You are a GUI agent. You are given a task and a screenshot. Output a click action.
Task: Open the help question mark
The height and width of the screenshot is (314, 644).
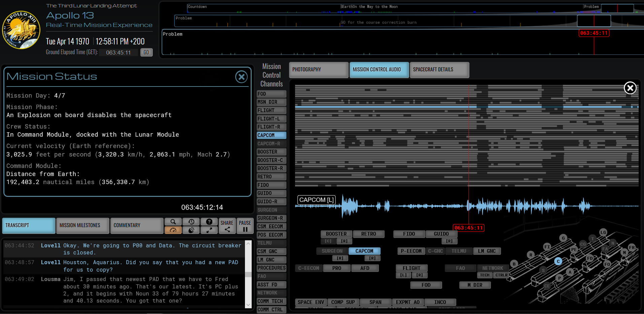tap(209, 222)
